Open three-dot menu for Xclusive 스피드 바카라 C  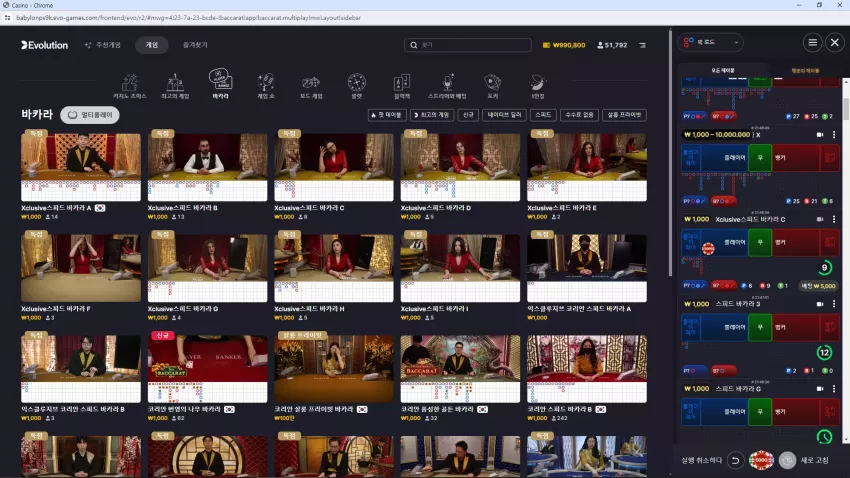tap(834, 219)
